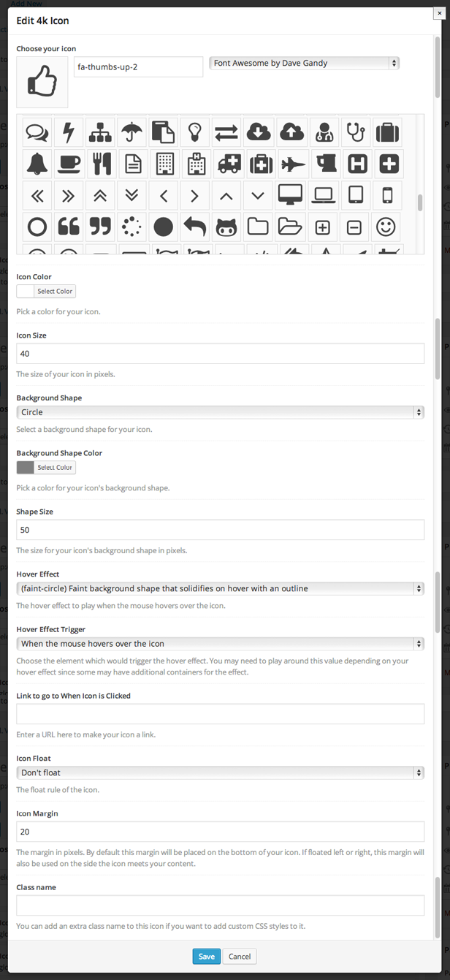Open the Icon Float dropdown
This screenshot has width=450, height=980.
(x=220, y=772)
